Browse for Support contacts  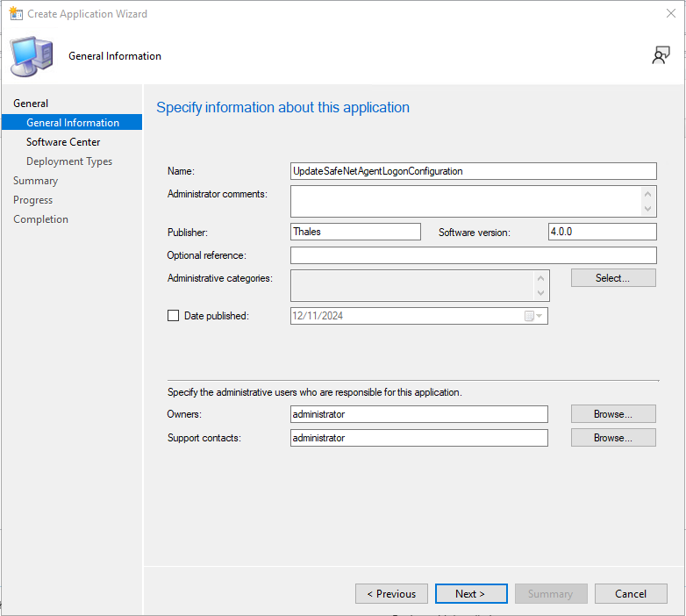613,438
